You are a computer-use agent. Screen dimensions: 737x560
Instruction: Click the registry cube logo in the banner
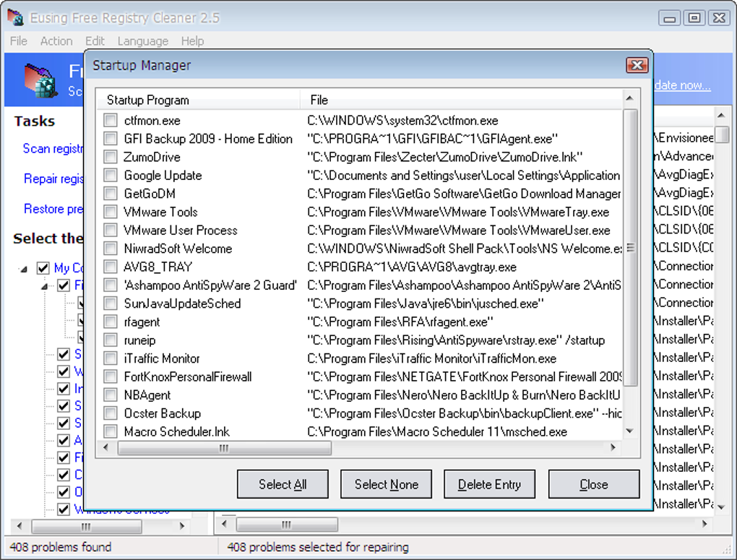tap(40, 80)
